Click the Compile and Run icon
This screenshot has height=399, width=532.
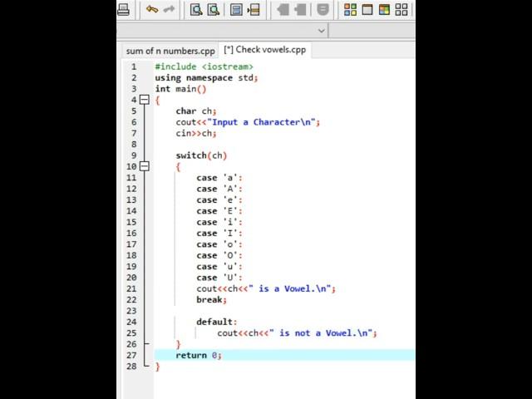click(x=384, y=9)
